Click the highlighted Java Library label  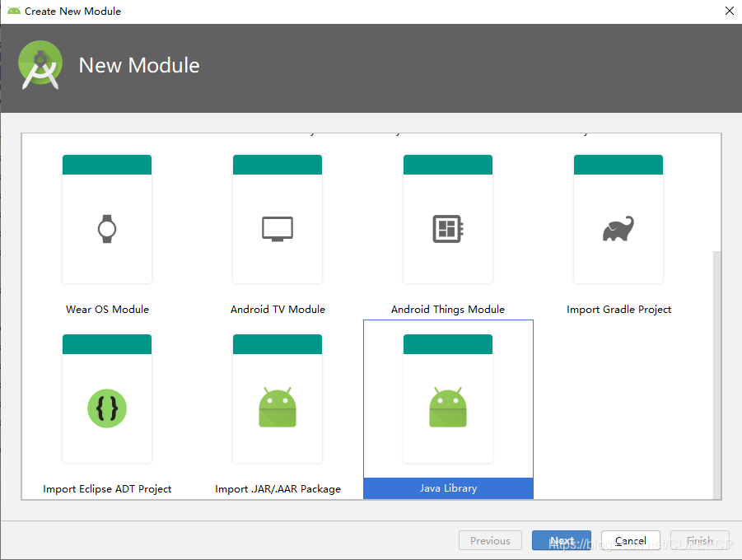tap(448, 488)
